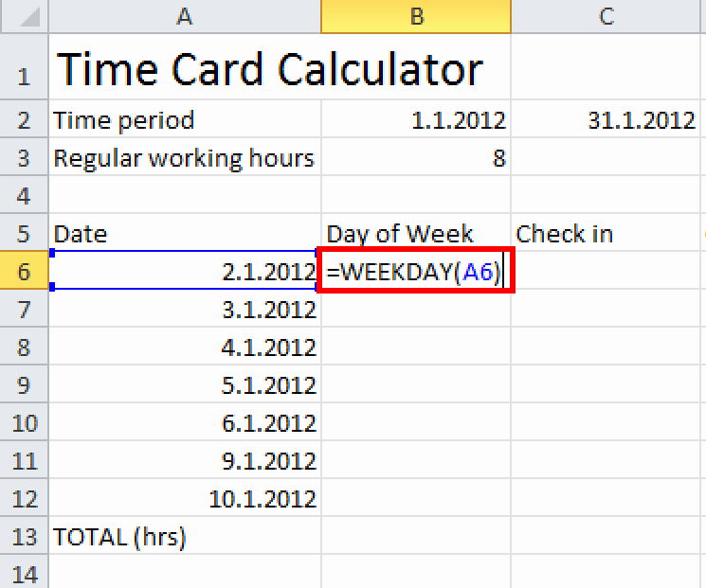Select column C header

point(607,14)
